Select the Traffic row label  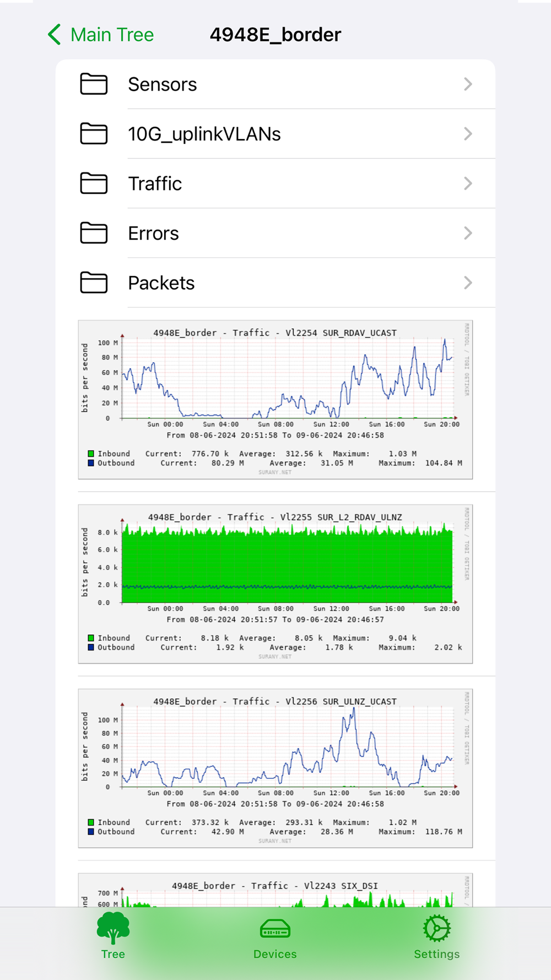[x=155, y=184]
